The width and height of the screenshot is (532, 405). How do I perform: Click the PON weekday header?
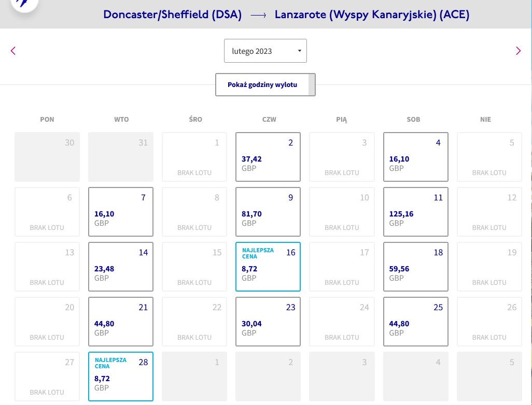pyautogui.click(x=47, y=119)
